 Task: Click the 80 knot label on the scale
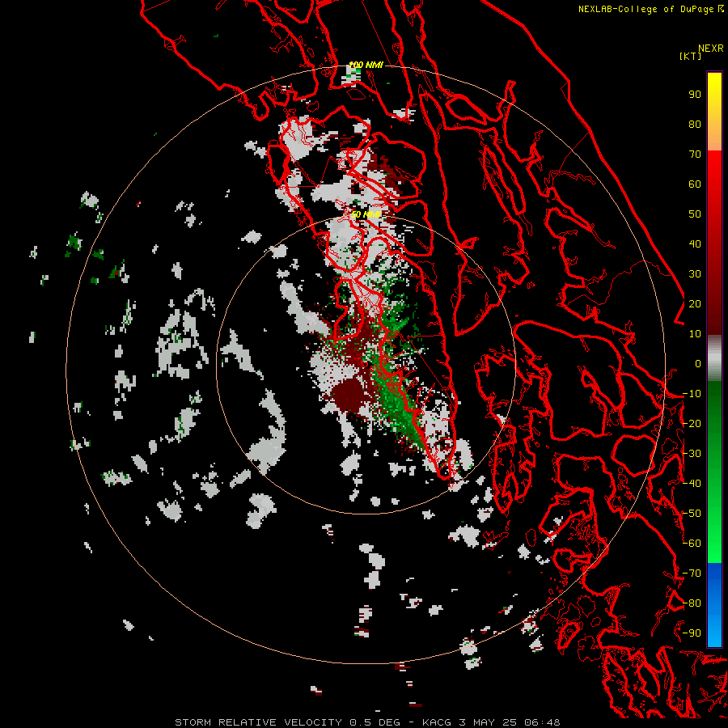coord(695,125)
